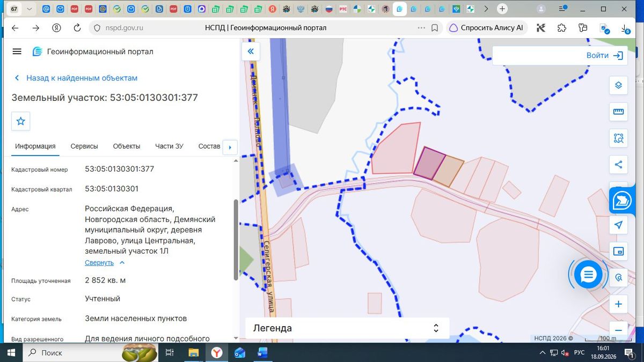This screenshot has width=644, height=362.
Task: Open the Части ЗУ tab
Action: [169, 146]
